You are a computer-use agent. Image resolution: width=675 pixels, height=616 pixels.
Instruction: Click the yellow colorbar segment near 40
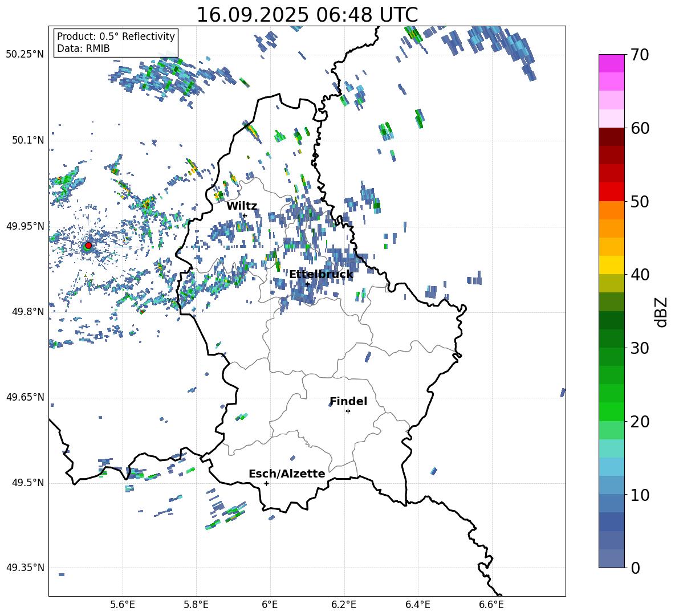coord(611,265)
